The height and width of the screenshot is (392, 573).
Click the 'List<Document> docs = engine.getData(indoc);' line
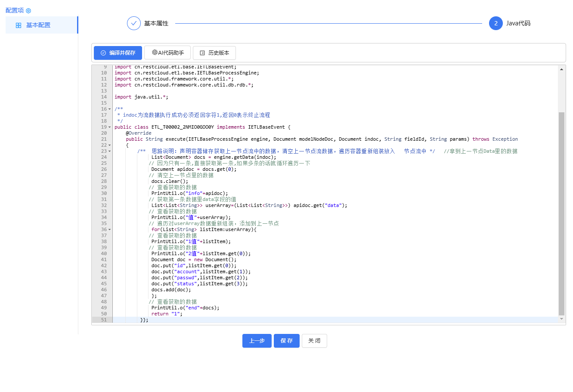tap(214, 157)
